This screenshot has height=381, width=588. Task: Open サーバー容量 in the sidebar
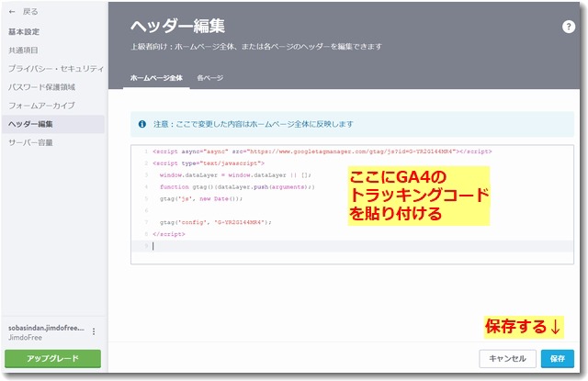[x=30, y=143]
